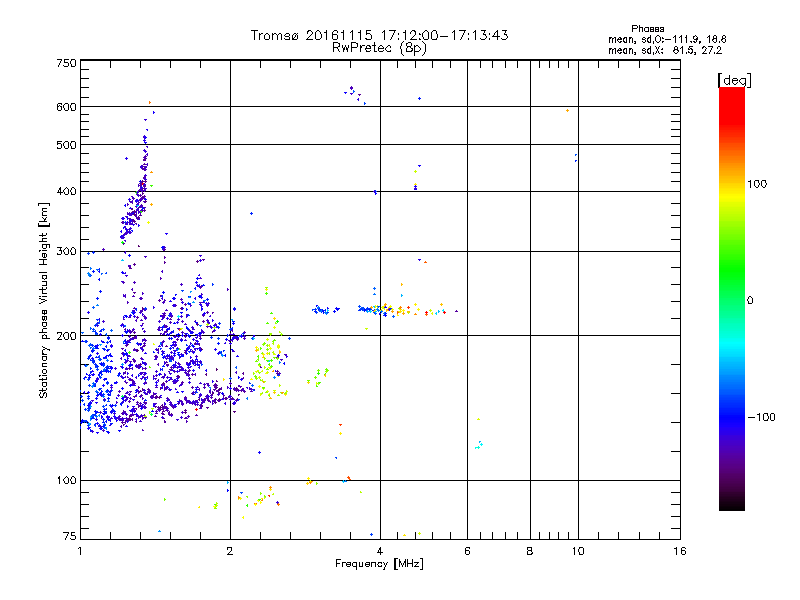Screen dimensions: 800x600
Task: Click the 'Phases' heading at top right
Action: tap(647, 29)
